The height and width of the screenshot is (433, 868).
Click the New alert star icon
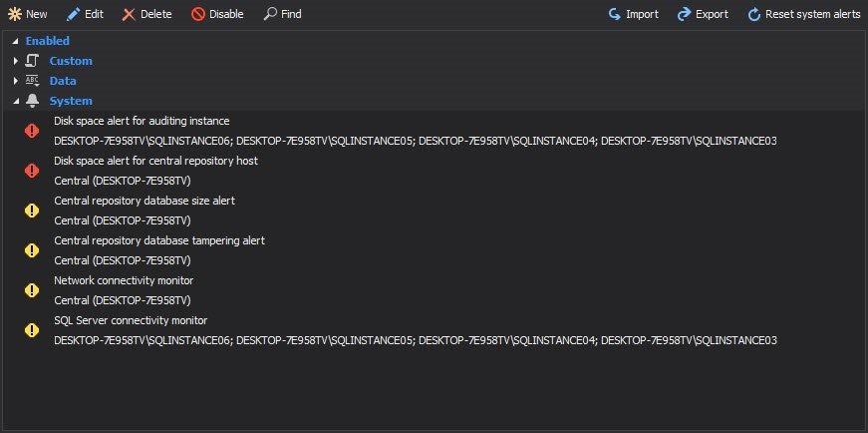(x=14, y=14)
